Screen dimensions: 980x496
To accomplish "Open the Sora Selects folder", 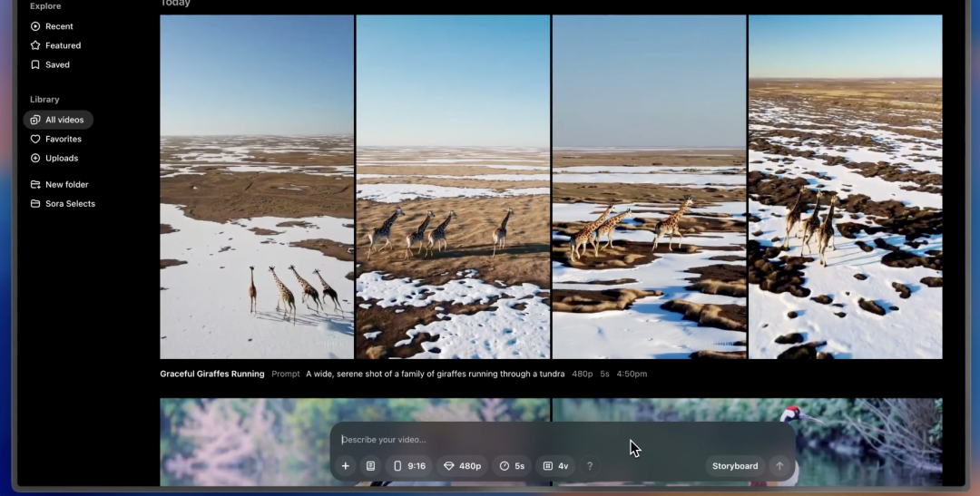I will click(x=64, y=204).
